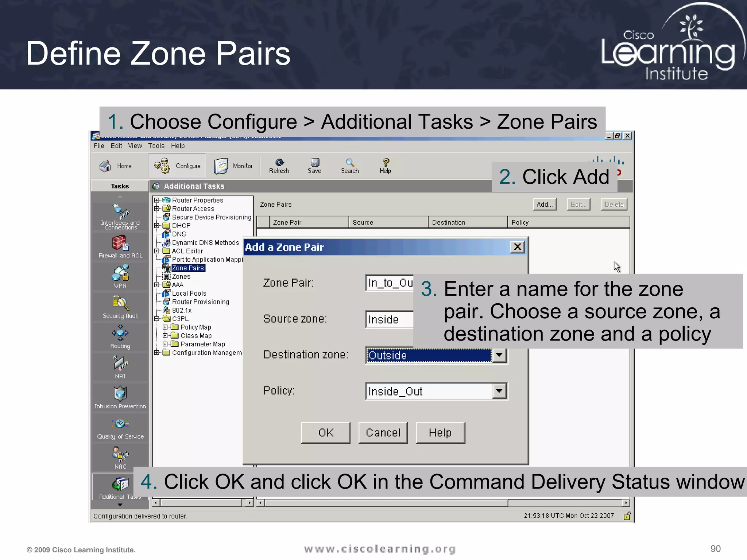Image resolution: width=747 pixels, height=560 pixels.
Task: Expand the Parameter Map node
Action: click(165, 344)
